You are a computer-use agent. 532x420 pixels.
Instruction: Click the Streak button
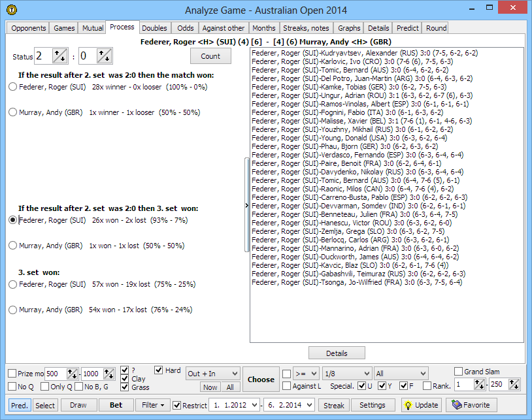333,405
